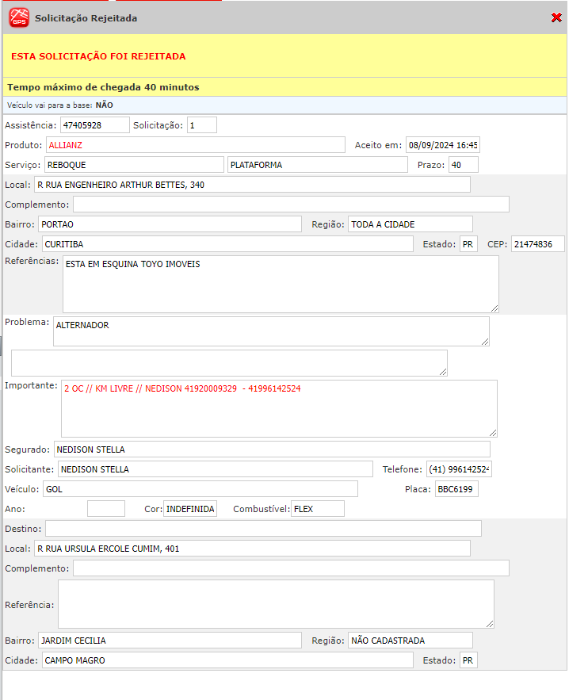Click the Serviço field showing REBOQUE
Viewport: 588px width, 700px height.
(133, 165)
